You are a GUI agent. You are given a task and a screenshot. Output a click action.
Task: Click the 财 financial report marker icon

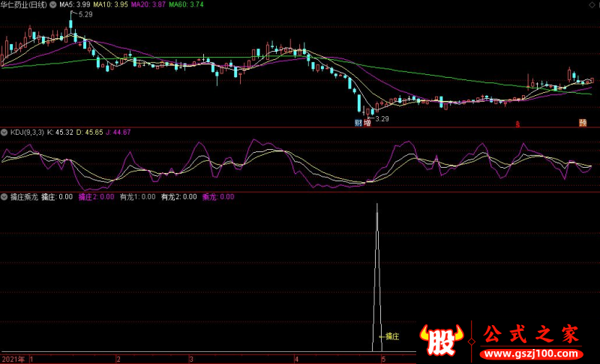tap(358, 123)
